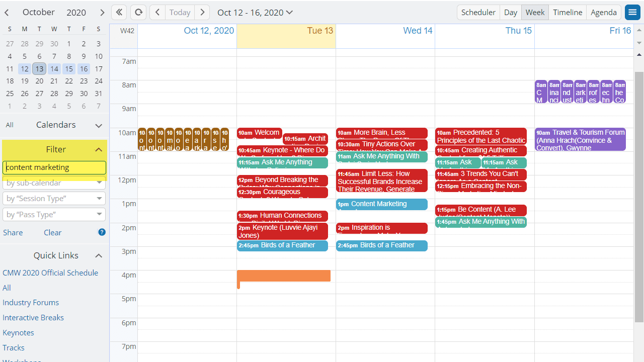Open the date range dropdown Oct 12 - 16, 2020
Viewport: 644px width, 362px height.
click(255, 12)
